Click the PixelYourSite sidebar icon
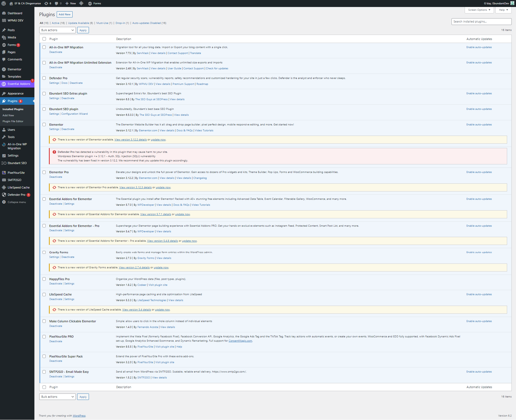This screenshot has height=420, width=516. click(x=4, y=173)
